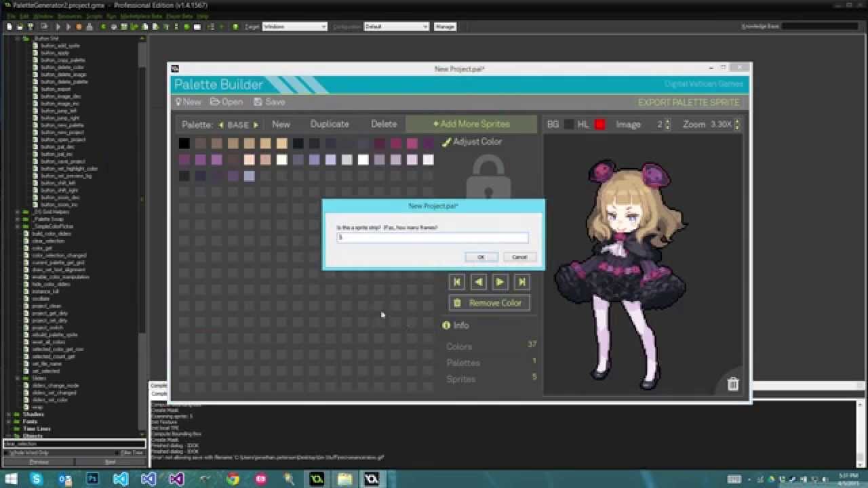Toggle Filter Tree checkbox
The height and width of the screenshot is (488, 868).
click(x=117, y=453)
